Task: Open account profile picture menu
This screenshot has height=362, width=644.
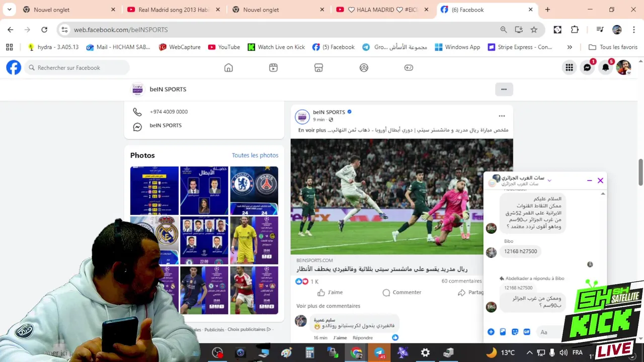Action: 623,67
